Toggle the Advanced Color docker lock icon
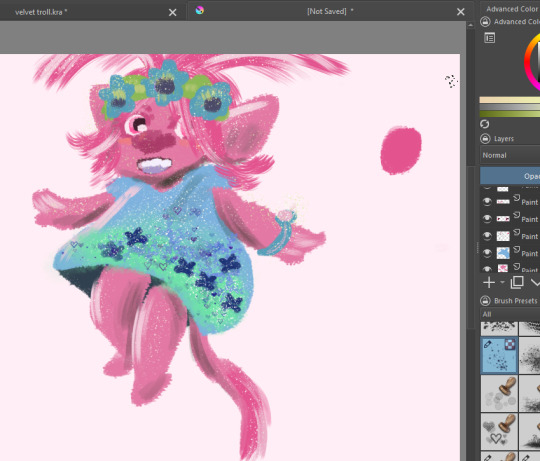 pos(485,22)
